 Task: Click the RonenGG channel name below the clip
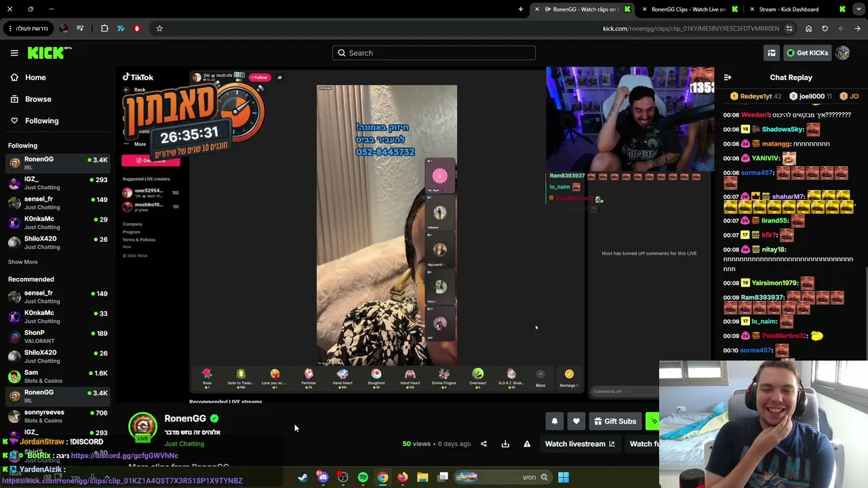tap(185, 419)
